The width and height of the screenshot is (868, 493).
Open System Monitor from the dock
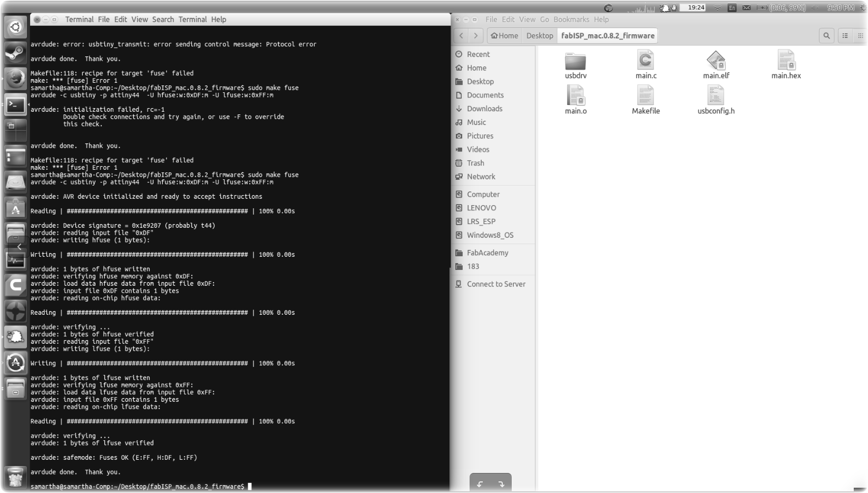(15, 260)
